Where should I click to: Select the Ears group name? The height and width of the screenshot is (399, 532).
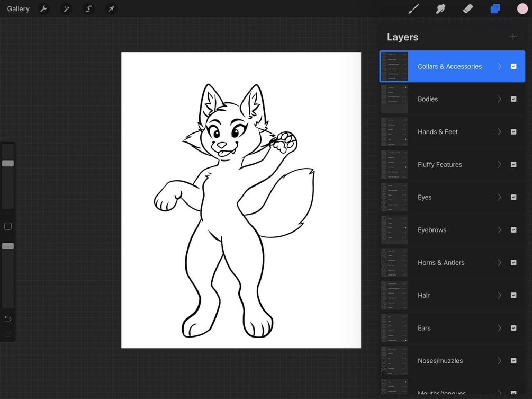[x=424, y=328]
